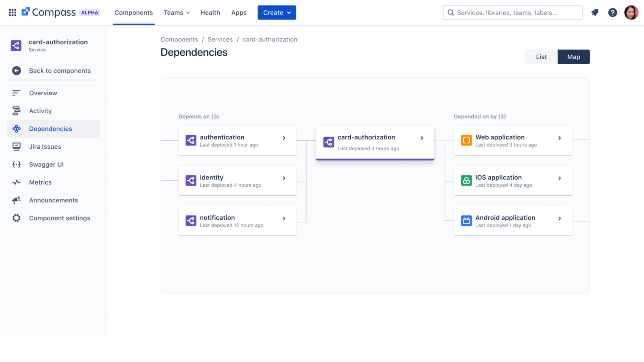Image resolution: width=644 pixels, height=362 pixels.
Task: Switch dependencies view to List
Action: pyautogui.click(x=541, y=57)
